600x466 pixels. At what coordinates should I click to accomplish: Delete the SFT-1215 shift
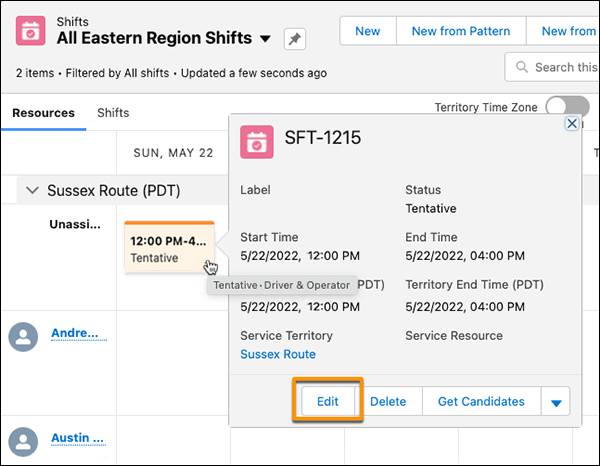(388, 401)
